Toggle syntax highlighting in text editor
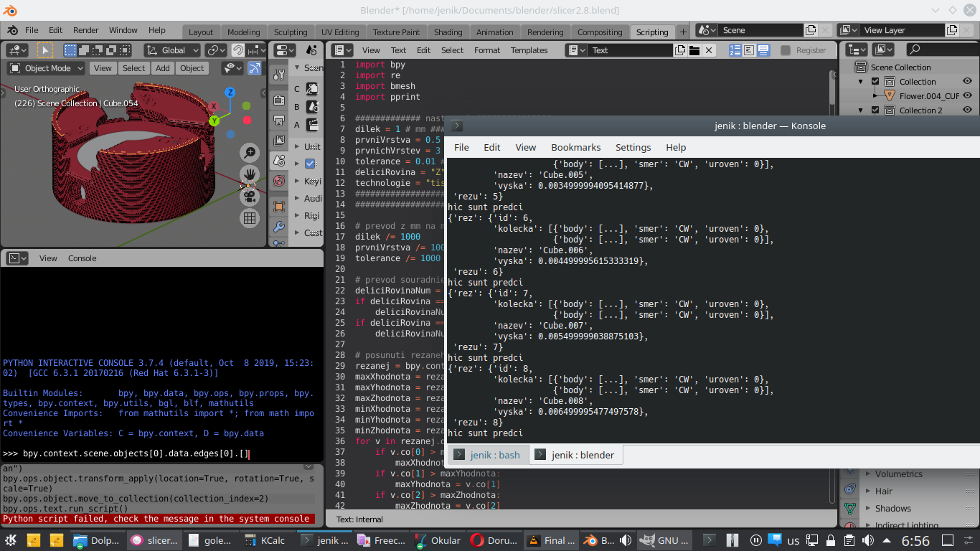Screen dimensions: 980x551 tap(763, 50)
